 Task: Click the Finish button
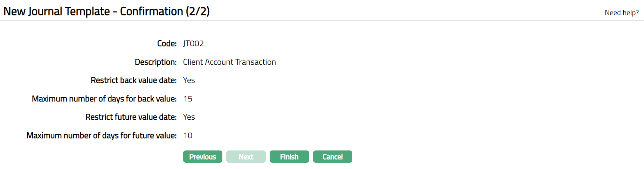(289, 157)
